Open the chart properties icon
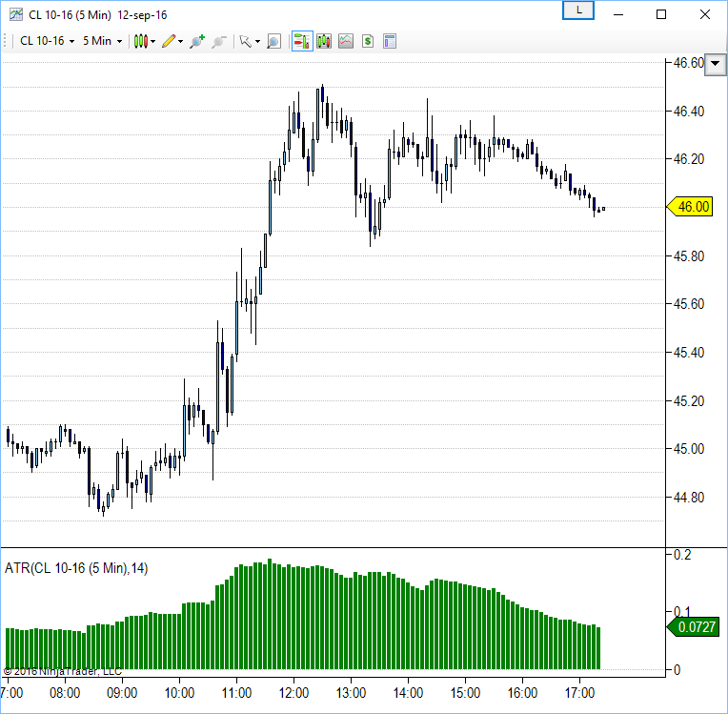The image size is (728, 714). point(389,41)
